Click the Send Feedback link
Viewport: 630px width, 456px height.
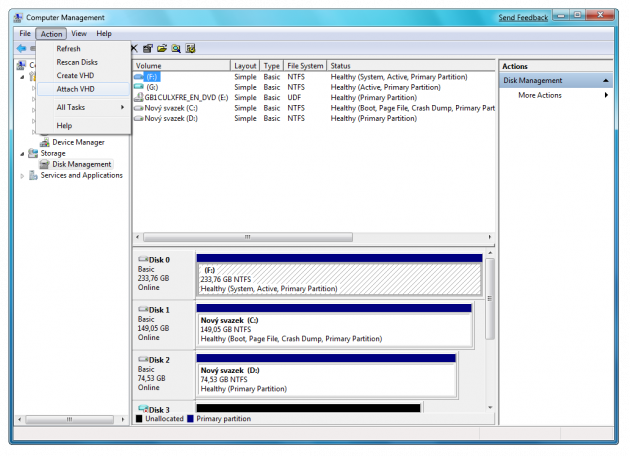click(x=523, y=18)
